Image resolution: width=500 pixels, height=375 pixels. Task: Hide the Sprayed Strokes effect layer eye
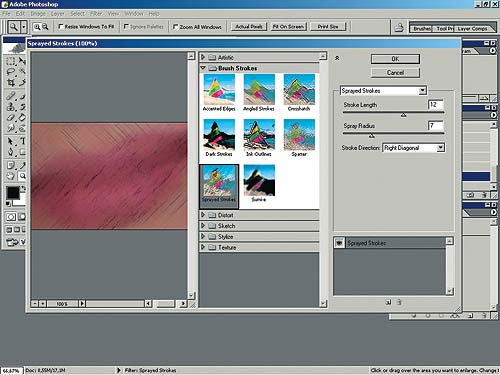(339, 243)
